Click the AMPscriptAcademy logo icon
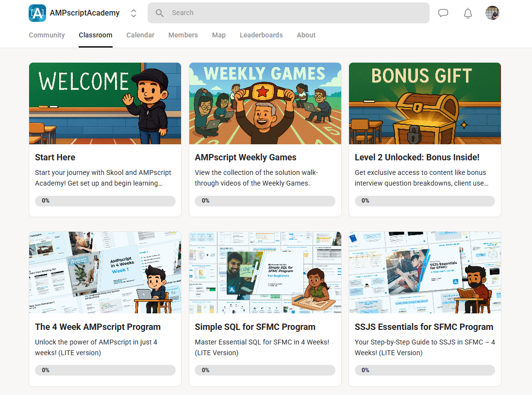 coord(37,13)
